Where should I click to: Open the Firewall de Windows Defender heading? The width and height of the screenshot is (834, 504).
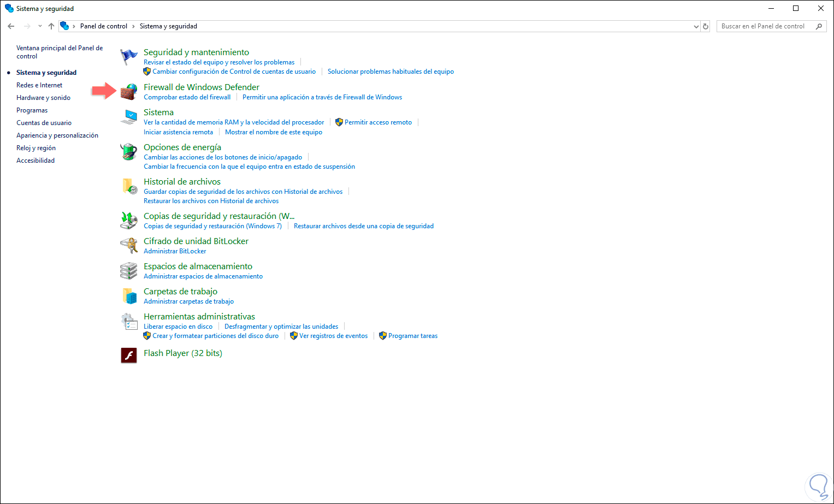click(202, 87)
